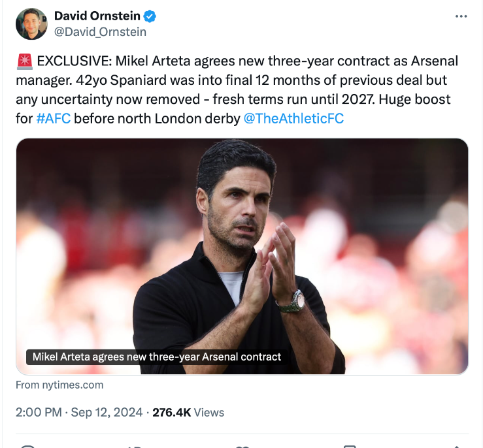Follow the 'From nytimes.com' source link

(x=59, y=385)
